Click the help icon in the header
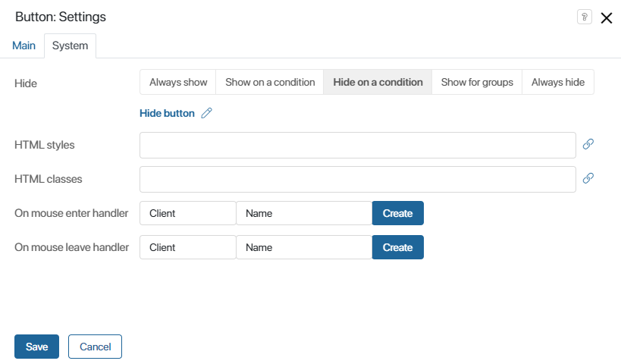The image size is (621, 364). tap(584, 17)
